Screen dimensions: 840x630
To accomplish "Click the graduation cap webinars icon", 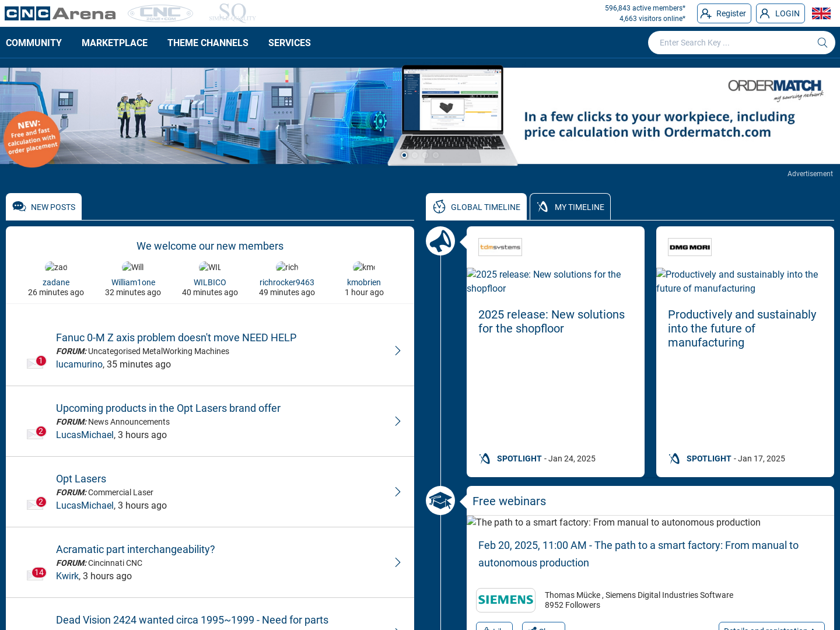I will (x=440, y=501).
